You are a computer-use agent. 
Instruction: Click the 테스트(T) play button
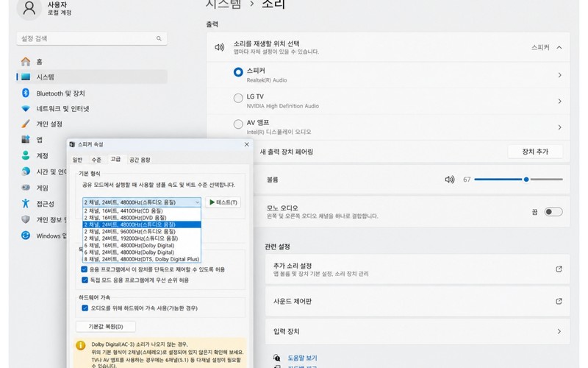[x=223, y=202]
